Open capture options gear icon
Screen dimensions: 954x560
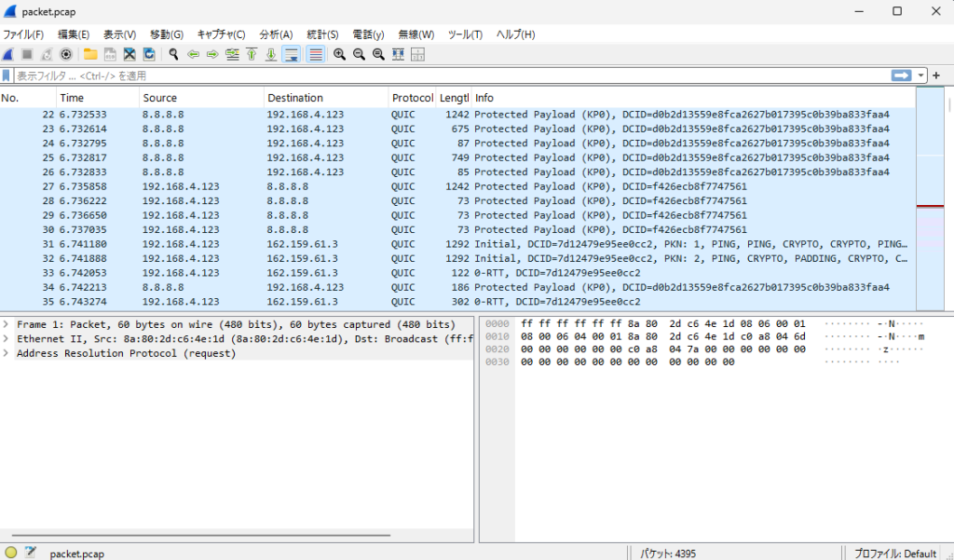(66, 54)
